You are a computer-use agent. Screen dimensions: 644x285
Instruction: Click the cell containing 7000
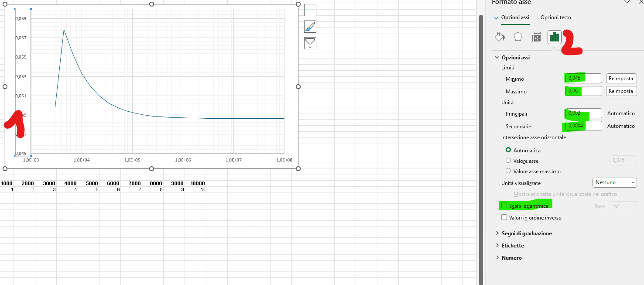point(132,183)
